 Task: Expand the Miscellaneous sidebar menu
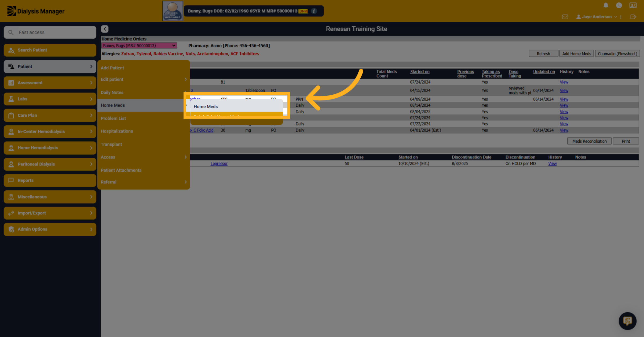pyautogui.click(x=50, y=197)
